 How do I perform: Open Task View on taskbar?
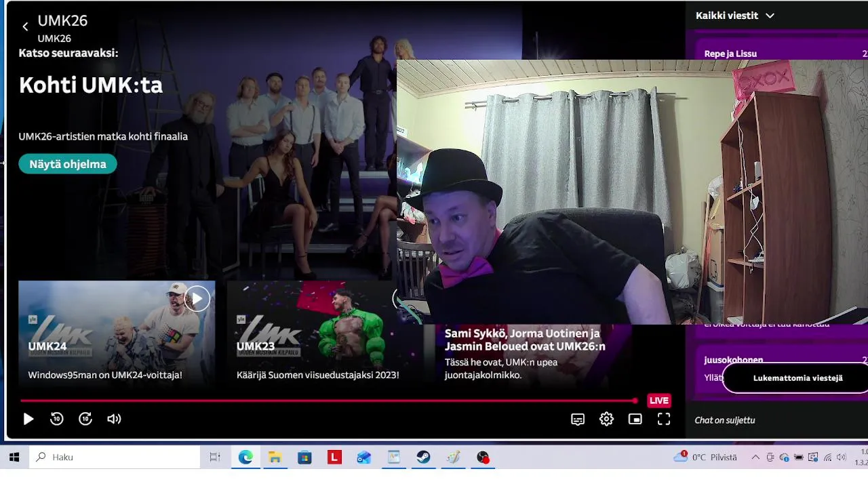[215, 457]
